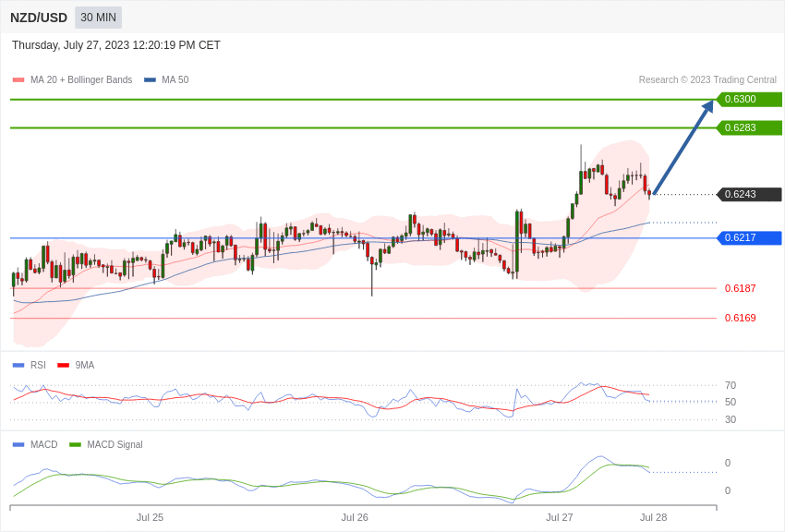Click the Research Trading Central copyright text
785x532 pixels.
point(707,80)
